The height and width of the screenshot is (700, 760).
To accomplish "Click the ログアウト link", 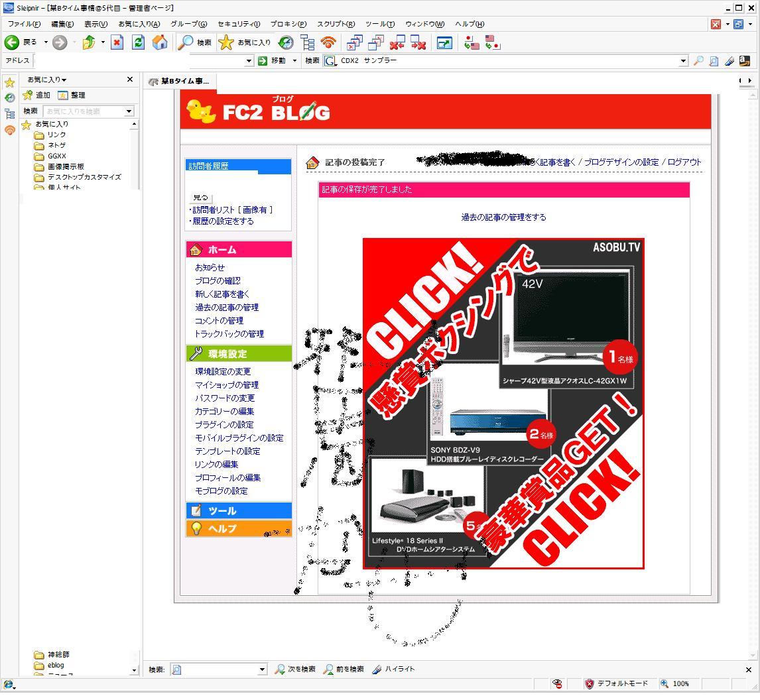I will pos(684,162).
